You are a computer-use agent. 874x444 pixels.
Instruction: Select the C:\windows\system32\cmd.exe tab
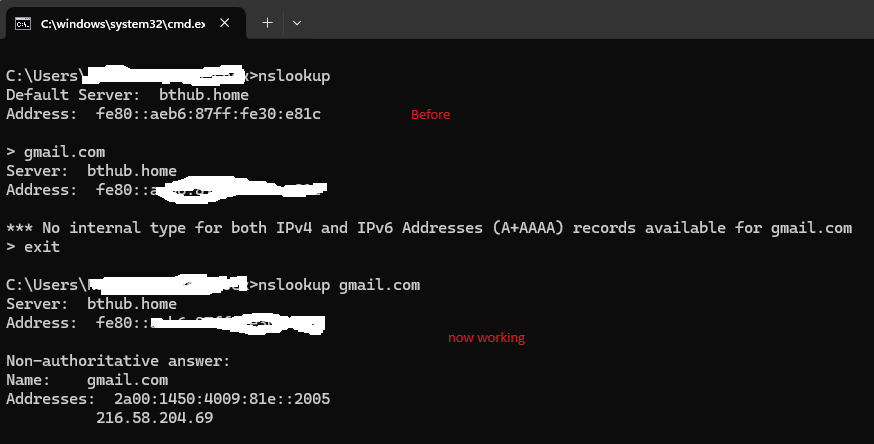point(120,23)
